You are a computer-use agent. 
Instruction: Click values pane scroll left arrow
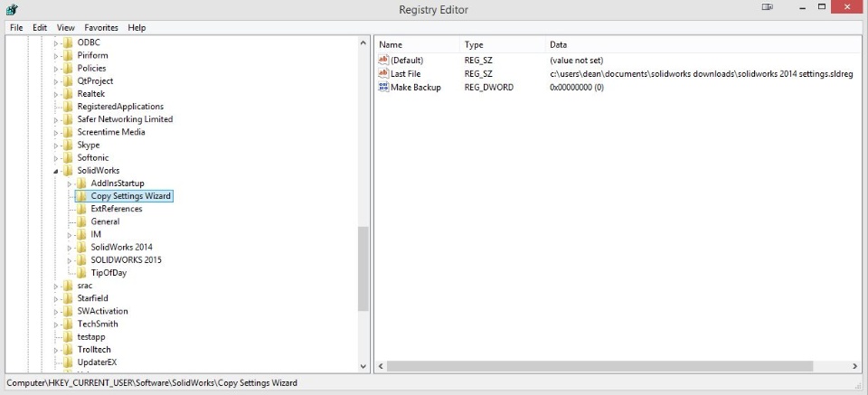coord(381,366)
